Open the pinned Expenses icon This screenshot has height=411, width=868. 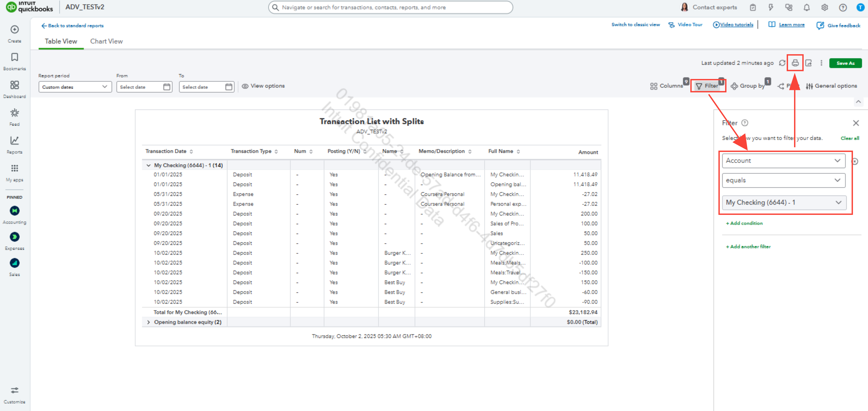[x=15, y=237]
